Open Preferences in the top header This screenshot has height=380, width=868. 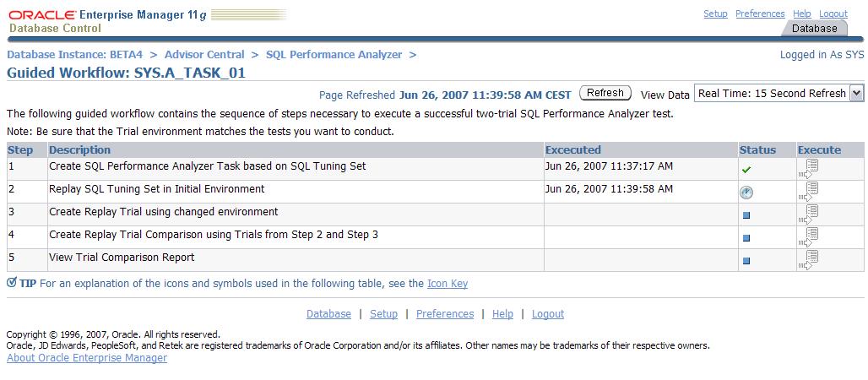760,14
